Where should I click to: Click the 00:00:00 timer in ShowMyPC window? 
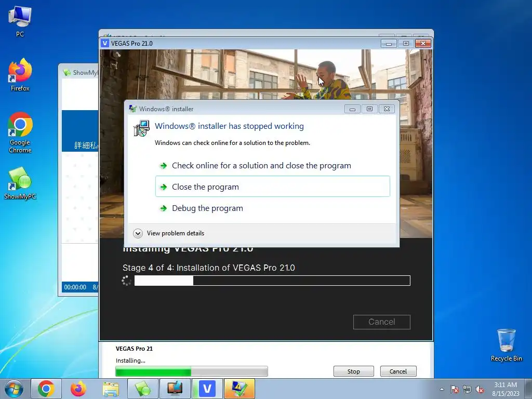[x=75, y=287]
